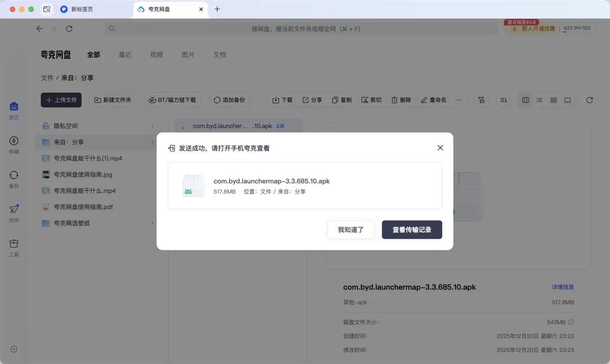Click the 我知道了 button
This screenshot has height=364, width=610.
point(351,230)
